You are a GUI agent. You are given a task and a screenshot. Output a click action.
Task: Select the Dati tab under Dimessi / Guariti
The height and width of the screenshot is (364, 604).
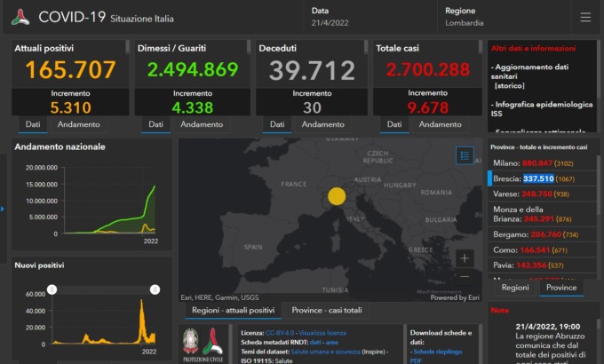155,124
